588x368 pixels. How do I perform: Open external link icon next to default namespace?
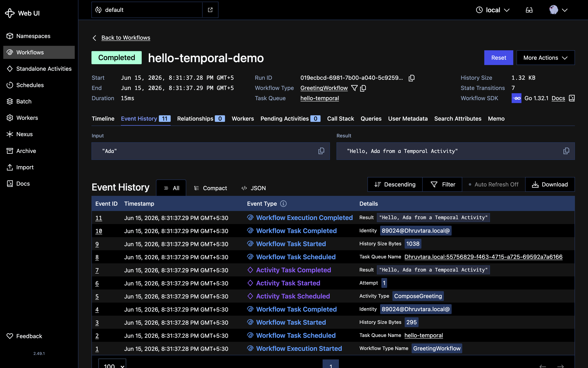coord(210,10)
